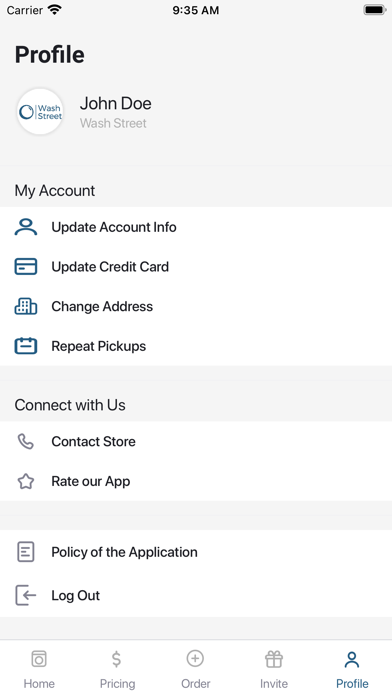Open Policy of the Application
This screenshot has width=392, height=696.
coord(196,552)
